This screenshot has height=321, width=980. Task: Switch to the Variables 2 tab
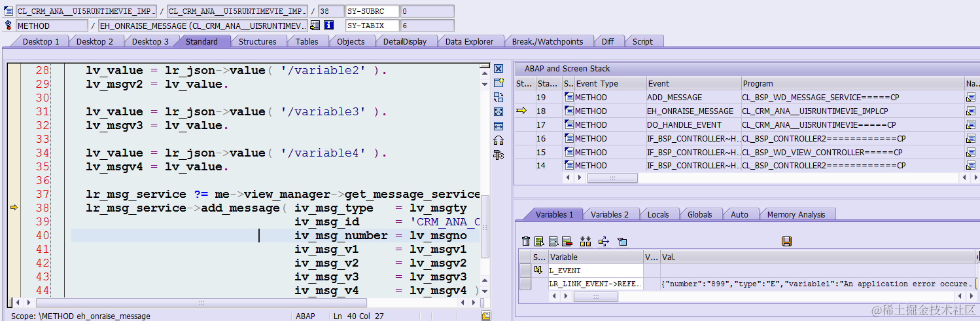click(x=610, y=214)
